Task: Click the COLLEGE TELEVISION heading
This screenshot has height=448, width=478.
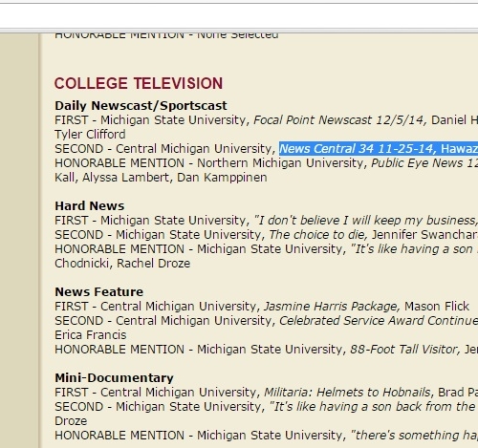Action: [139, 83]
